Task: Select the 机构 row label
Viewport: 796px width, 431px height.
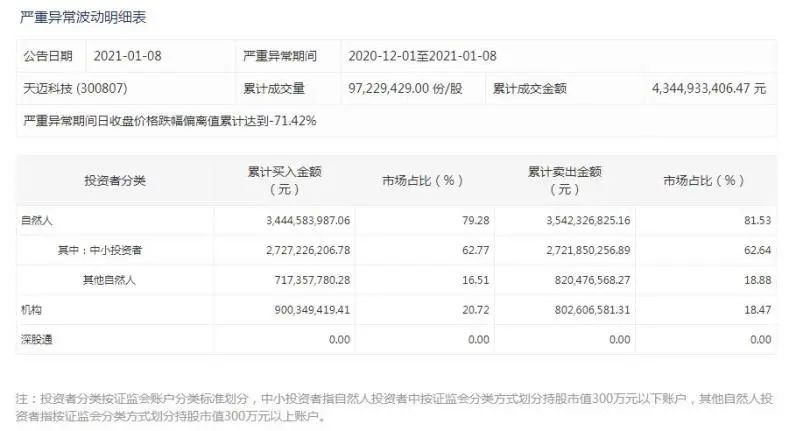Action: point(31,310)
